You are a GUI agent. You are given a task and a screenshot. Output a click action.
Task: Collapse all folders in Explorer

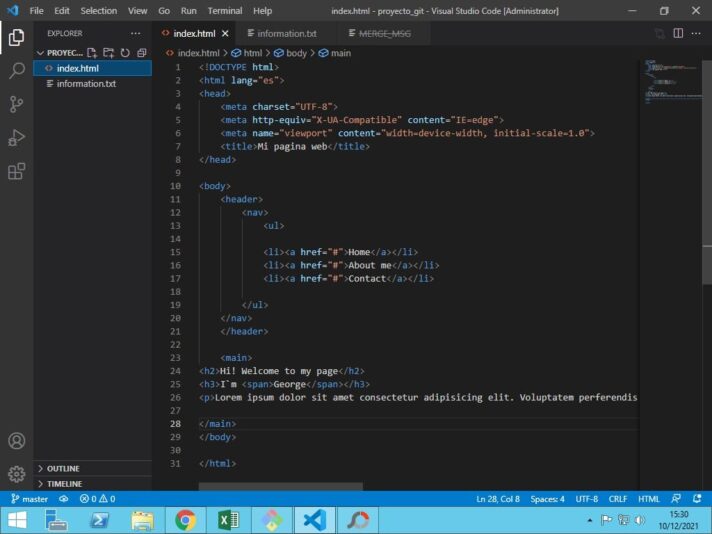(141, 52)
